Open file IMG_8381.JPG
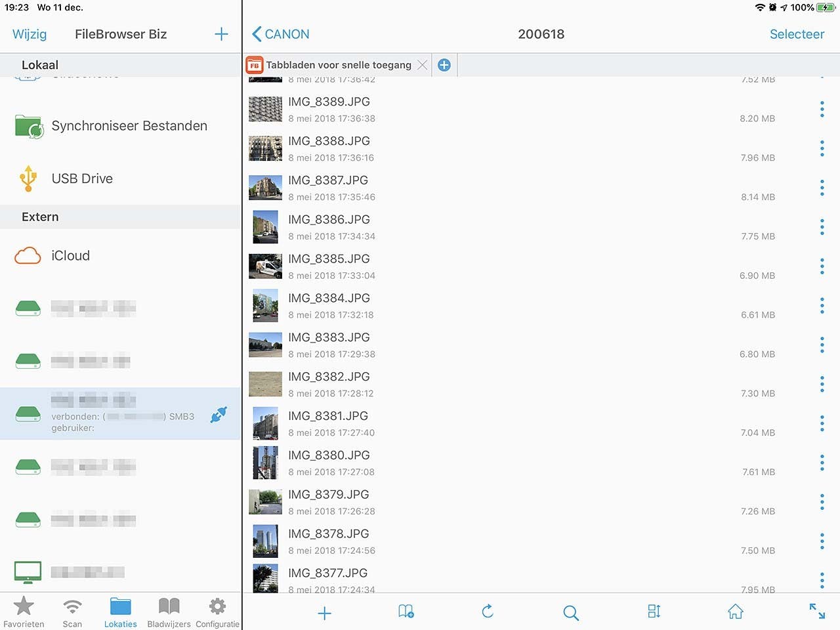This screenshot has width=840, height=630. click(x=541, y=424)
